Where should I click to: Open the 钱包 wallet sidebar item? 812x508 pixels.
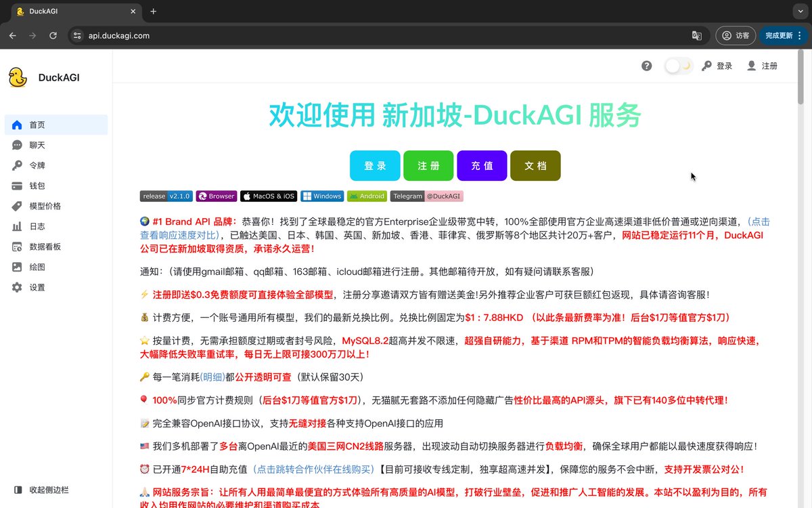[x=56, y=186]
